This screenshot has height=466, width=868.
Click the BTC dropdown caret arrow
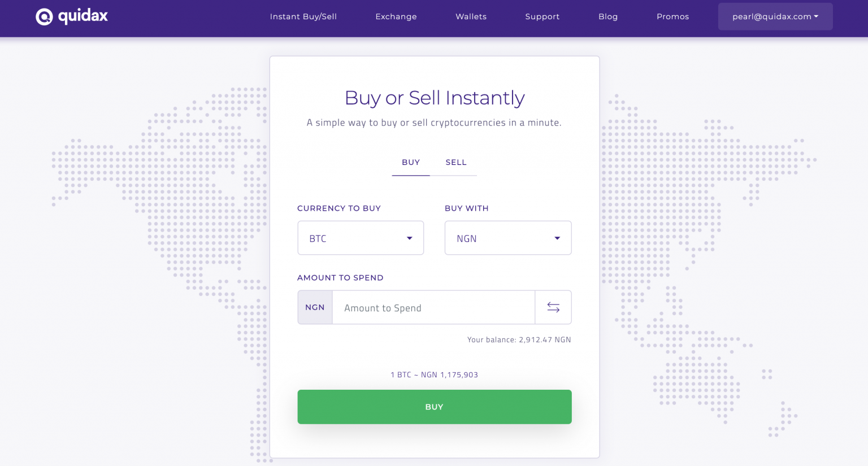(x=410, y=238)
